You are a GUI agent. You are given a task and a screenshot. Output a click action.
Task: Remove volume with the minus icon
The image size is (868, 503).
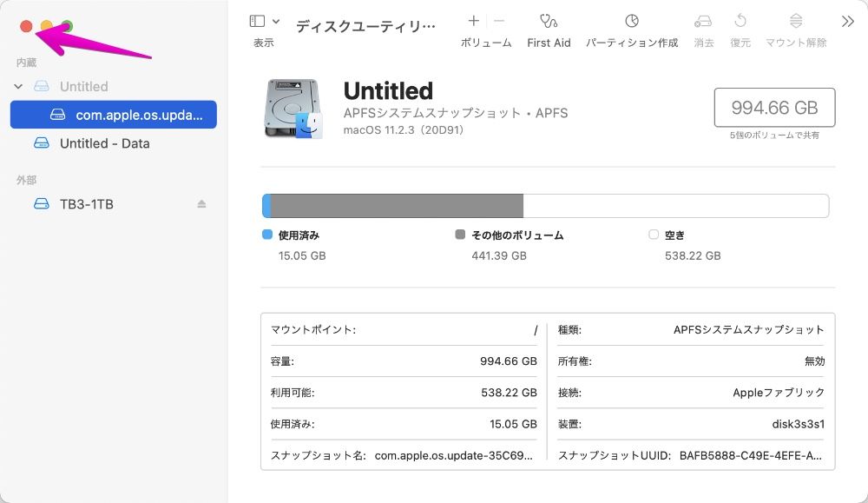(499, 21)
